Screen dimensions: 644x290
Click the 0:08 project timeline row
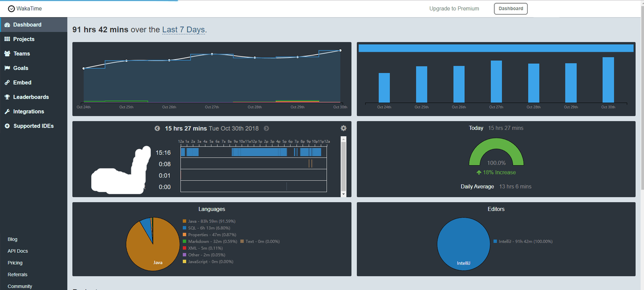tap(253, 163)
